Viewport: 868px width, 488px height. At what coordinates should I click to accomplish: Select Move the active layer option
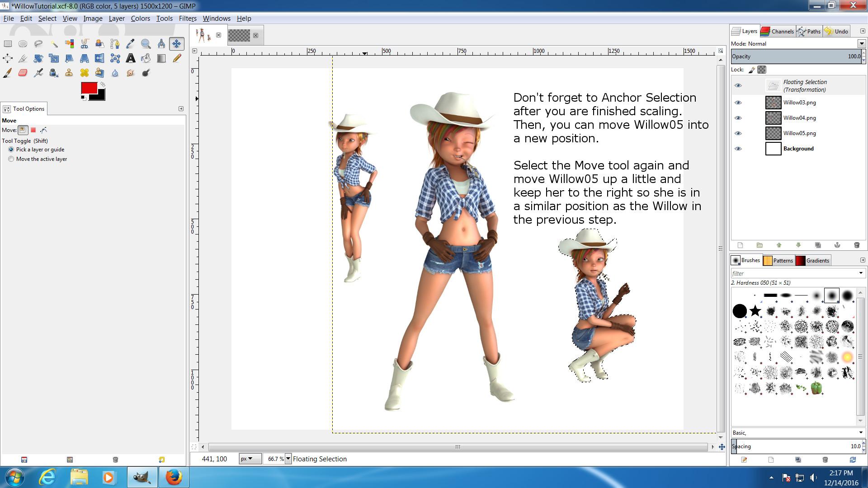coord(11,159)
